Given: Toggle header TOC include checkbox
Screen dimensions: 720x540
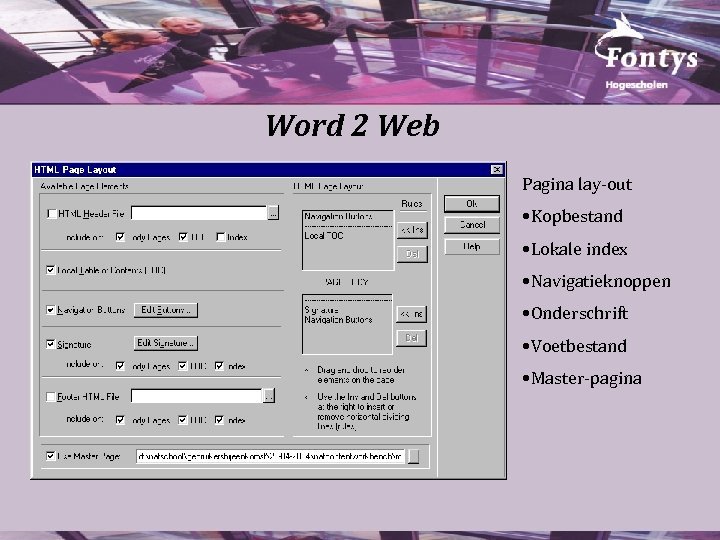Looking at the screenshot, I should click(183, 237).
